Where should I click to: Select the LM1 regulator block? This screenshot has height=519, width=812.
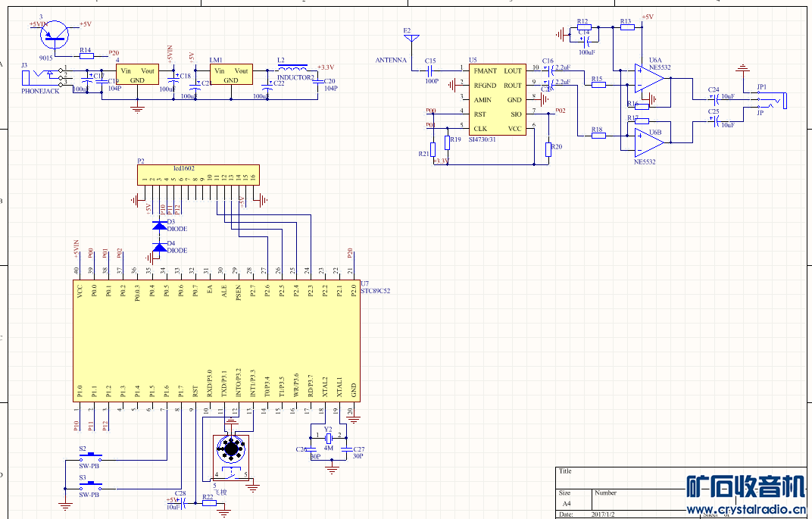(x=230, y=76)
